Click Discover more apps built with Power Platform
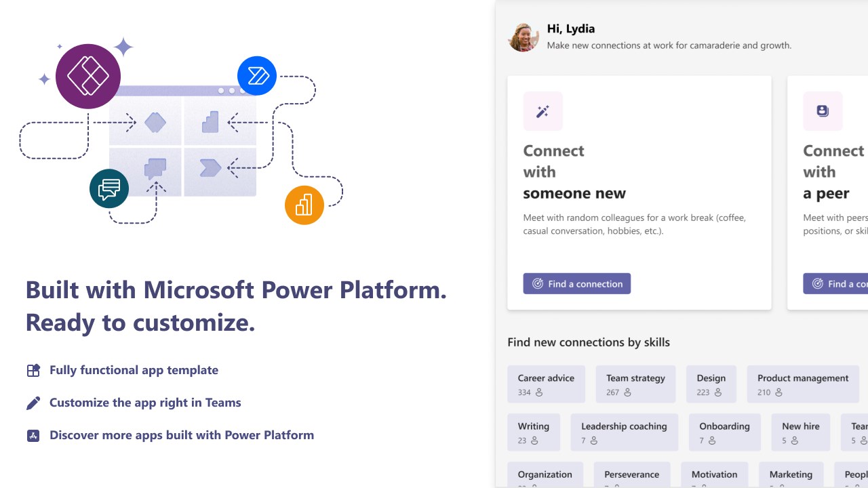 pyautogui.click(x=182, y=435)
